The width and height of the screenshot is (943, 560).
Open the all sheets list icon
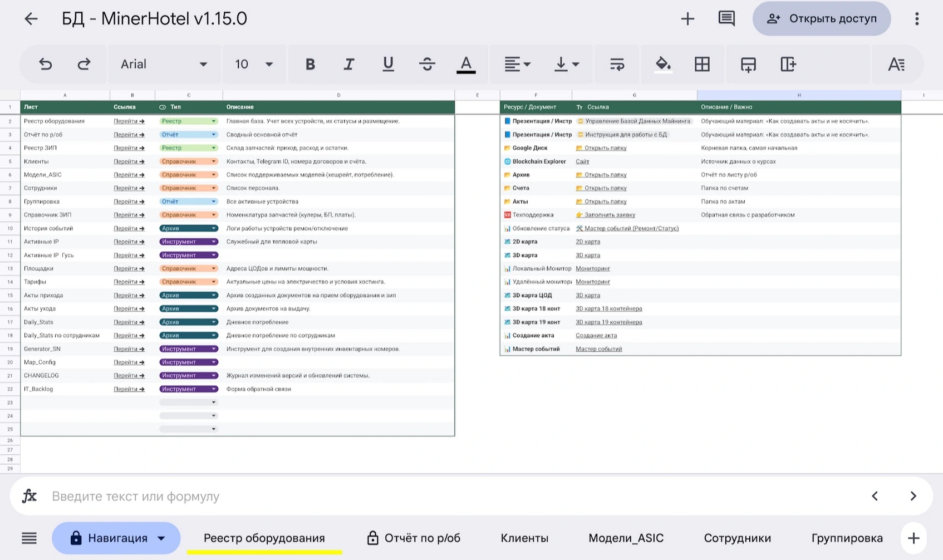coord(29,538)
